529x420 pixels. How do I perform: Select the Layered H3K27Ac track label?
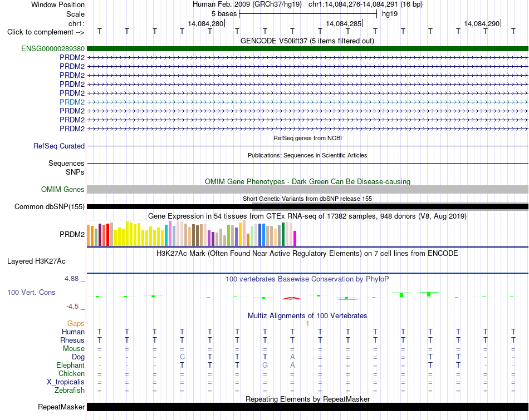click(x=36, y=261)
